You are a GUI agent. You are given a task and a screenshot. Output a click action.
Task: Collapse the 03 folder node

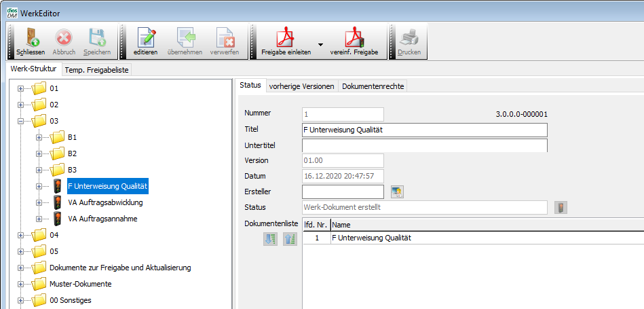(x=21, y=121)
